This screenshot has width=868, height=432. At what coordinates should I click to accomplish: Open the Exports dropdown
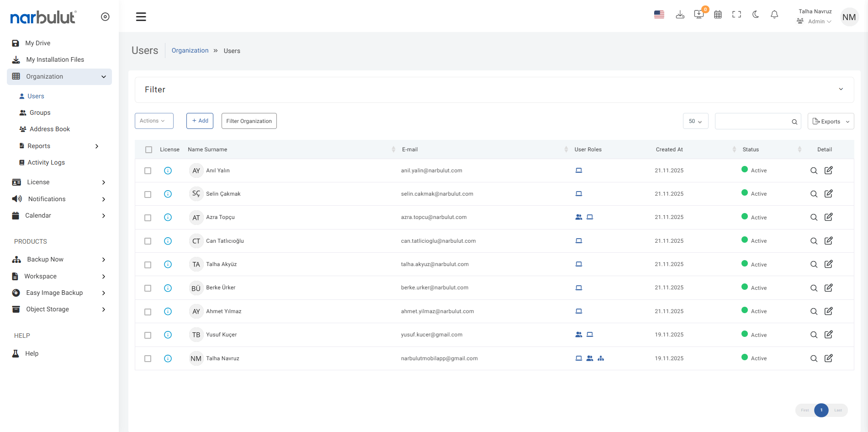(831, 121)
